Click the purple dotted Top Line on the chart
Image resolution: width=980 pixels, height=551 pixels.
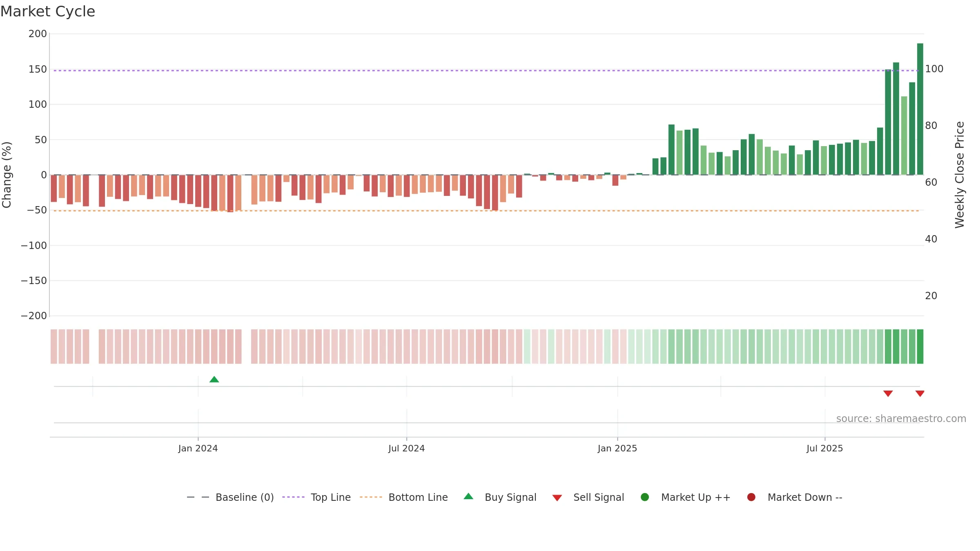pyautogui.click(x=486, y=71)
